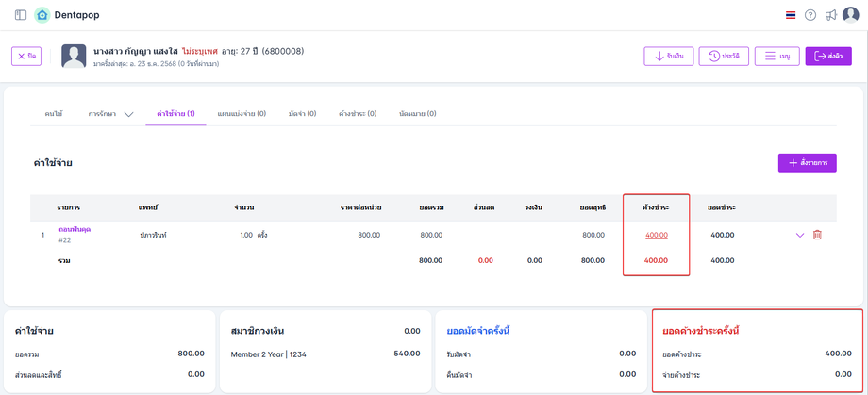The height and width of the screenshot is (395, 868).
Task: Open the announcements megaphone icon
Action: 830,15
